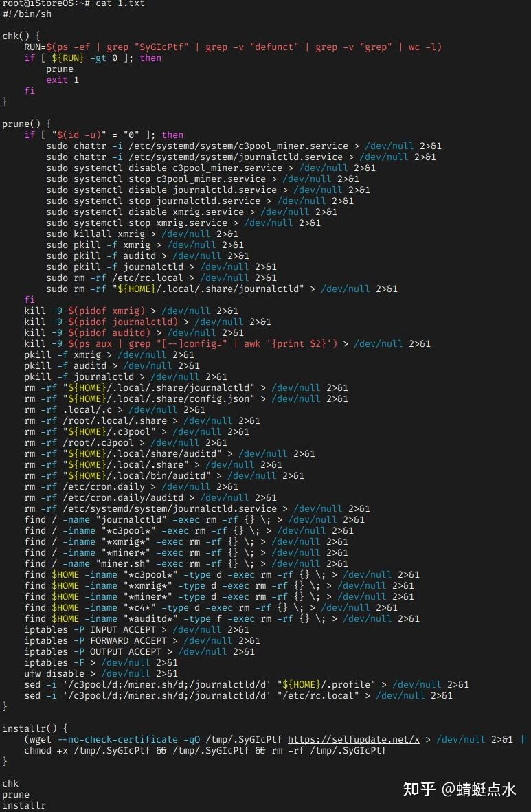531x812 pixels.
Task: Click the 'kill -9 $(pidof journalctld)' line
Action: pyautogui.click(x=148, y=322)
